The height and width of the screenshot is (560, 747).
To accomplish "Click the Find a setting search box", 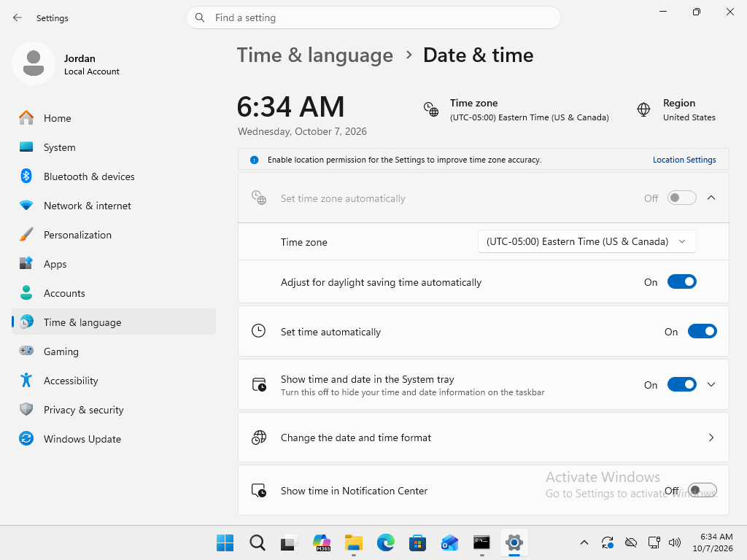I will point(373,17).
